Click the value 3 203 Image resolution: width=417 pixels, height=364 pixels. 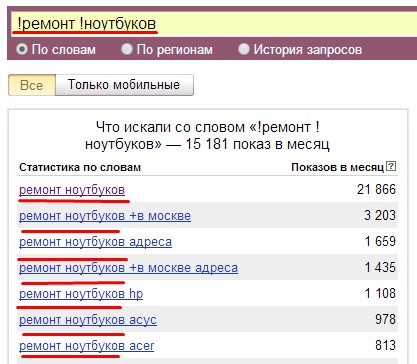coord(380,215)
